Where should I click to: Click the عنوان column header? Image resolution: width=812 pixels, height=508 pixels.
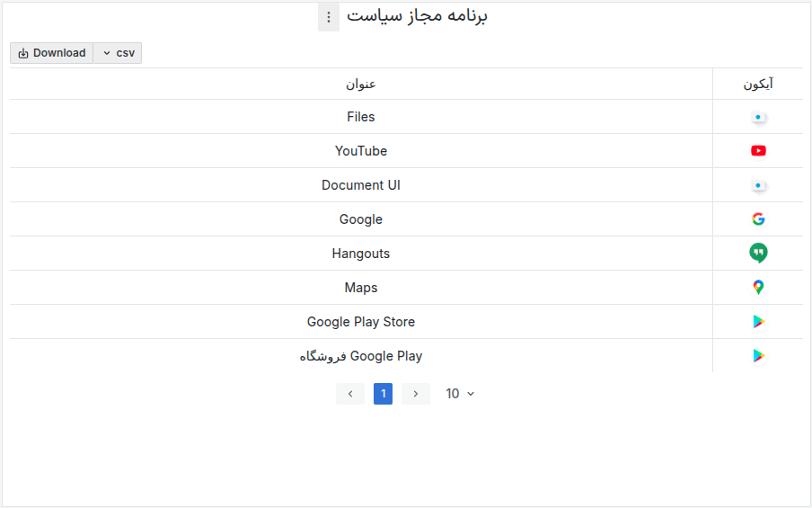tap(361, 84)
